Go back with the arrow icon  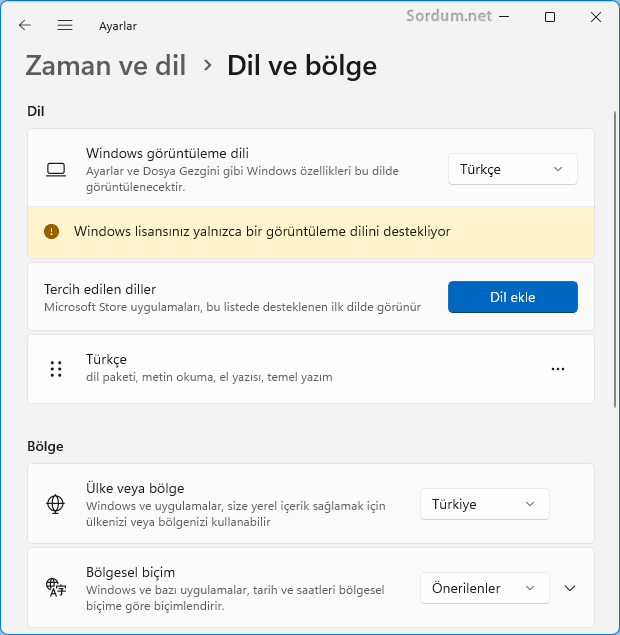click(x=25, y=25)
